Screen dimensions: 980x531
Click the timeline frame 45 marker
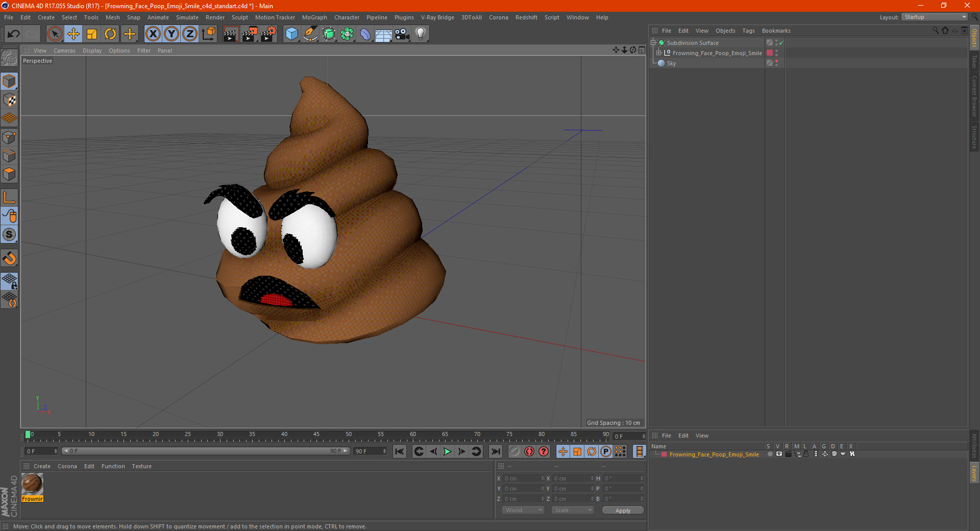[316, 434]
